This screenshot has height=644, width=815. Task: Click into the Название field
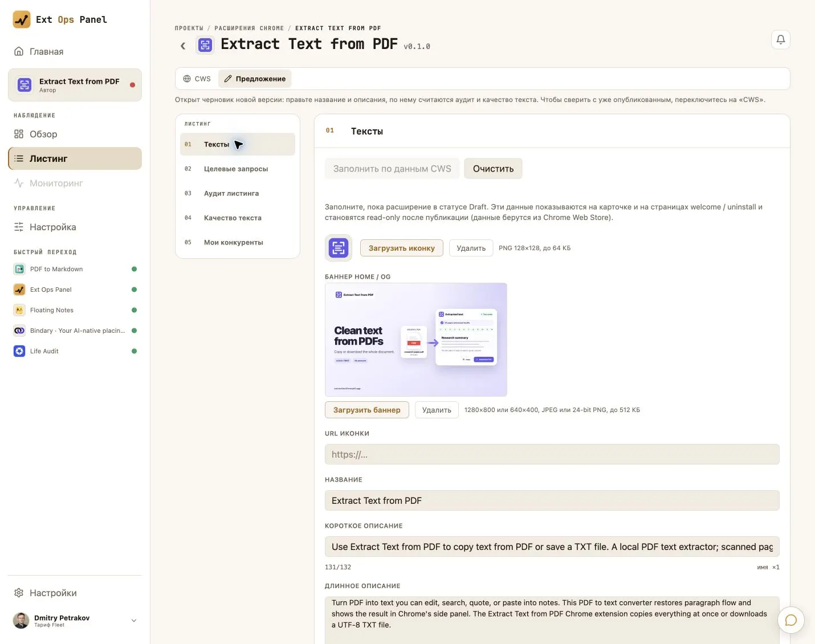552,500
